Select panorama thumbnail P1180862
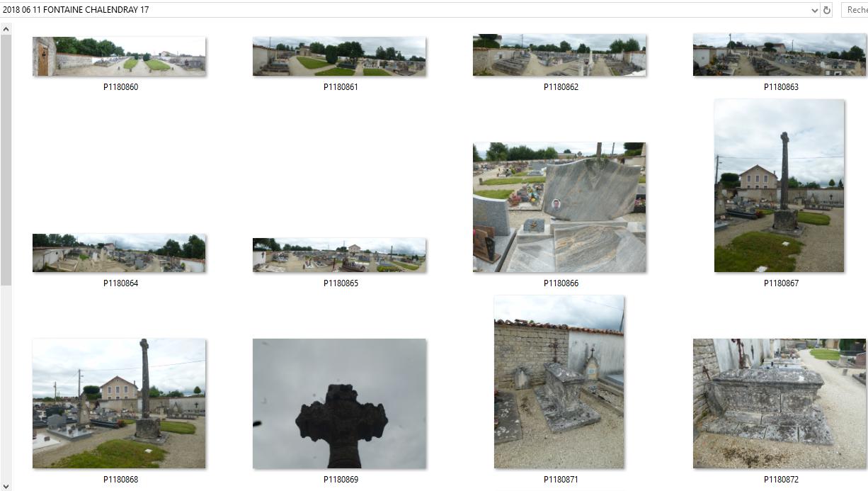 559,55
